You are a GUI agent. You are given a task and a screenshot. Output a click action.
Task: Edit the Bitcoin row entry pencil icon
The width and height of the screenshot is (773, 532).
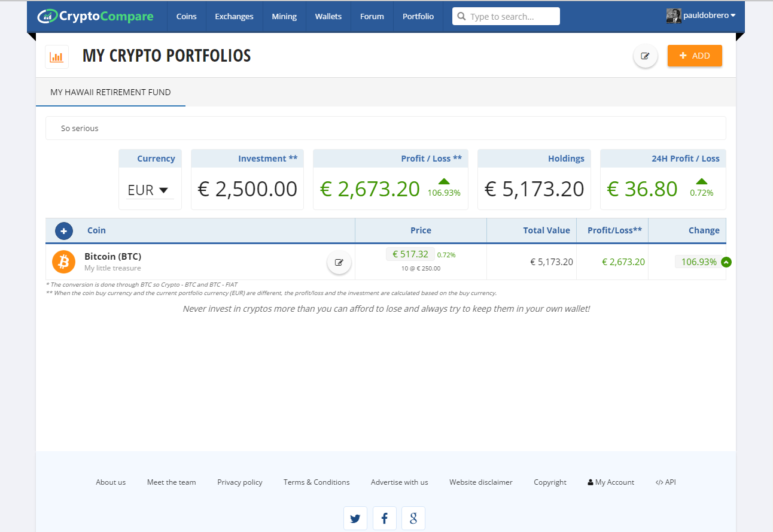339,262
